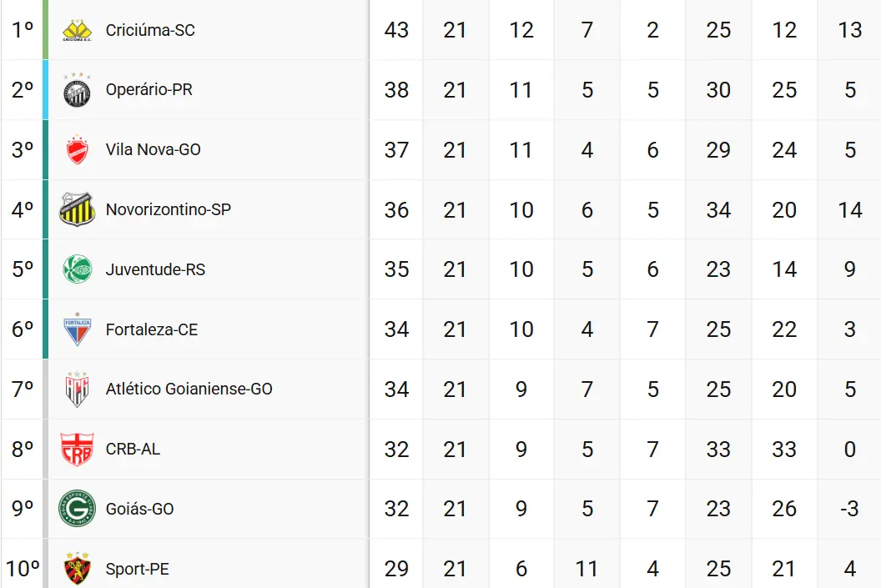Image resolution: width=881 pixels, height=588 pixels.
Task: Click the Goiás-GO green circular logo
Action: point(77,508)
